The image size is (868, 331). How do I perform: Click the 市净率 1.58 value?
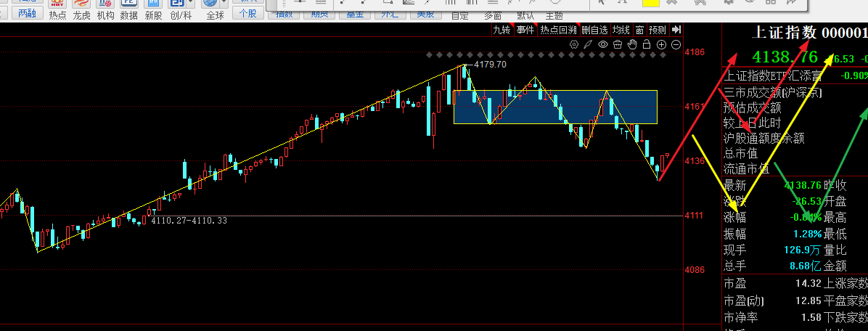point(811,318)
